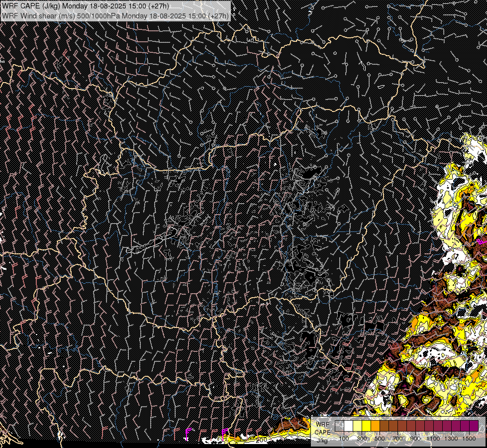The width and height of the screenshot is (487, 448).
Task: Click the legend value 900
Action: tap(415, 439)
